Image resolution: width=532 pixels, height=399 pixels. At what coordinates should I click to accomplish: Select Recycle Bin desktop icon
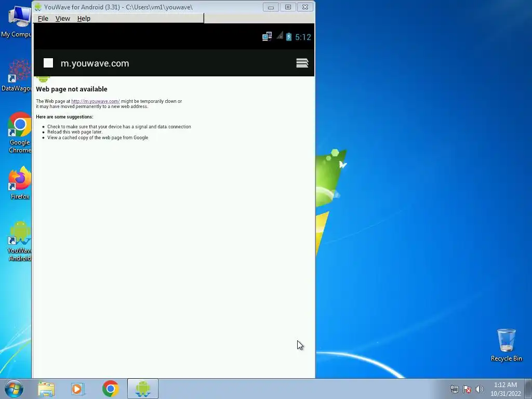point(506,345)
